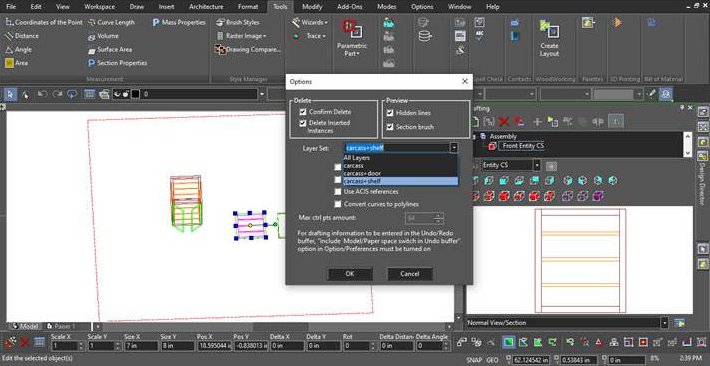This screenshot has height=366, width=710.
Task: Open the Mass Properties tool
Action: coord(178,22)
